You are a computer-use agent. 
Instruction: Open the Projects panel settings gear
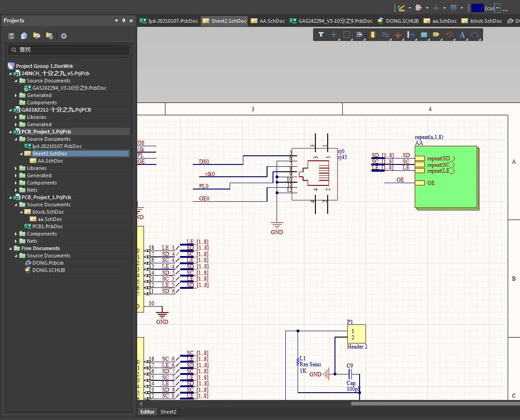[x=64, y=36]
